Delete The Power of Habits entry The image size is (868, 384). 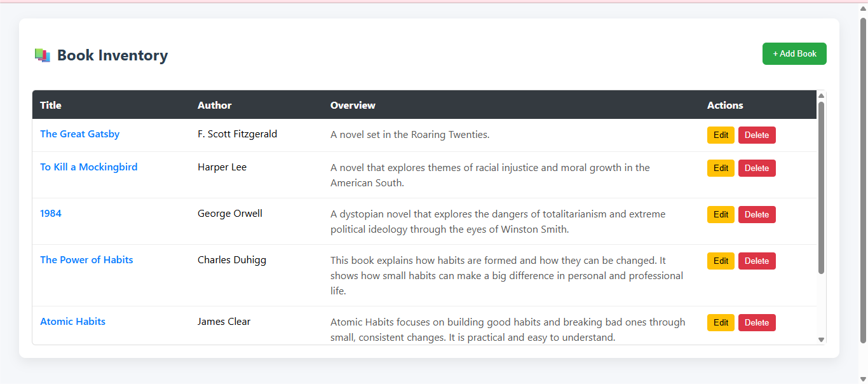[756, 261]
